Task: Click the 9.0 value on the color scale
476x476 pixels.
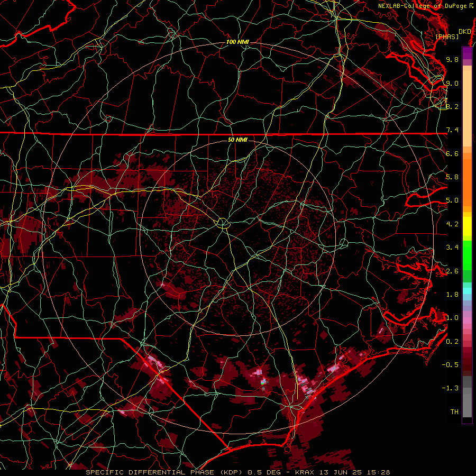Action: tap(452, 83)
